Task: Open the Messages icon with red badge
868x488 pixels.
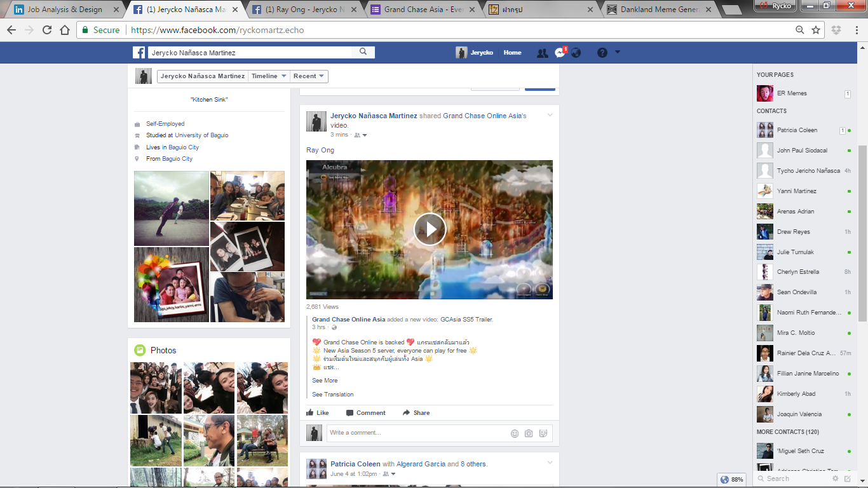Action: (560, 53)
